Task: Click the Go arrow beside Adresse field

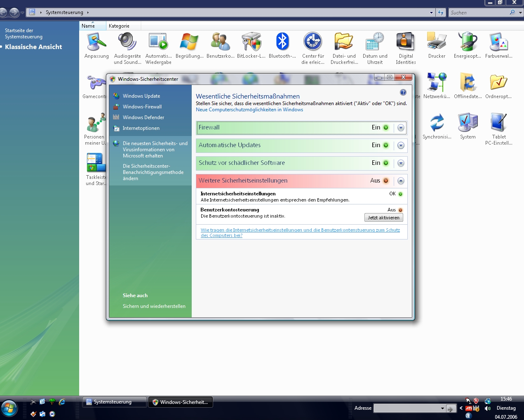Action: coord(451,408)
